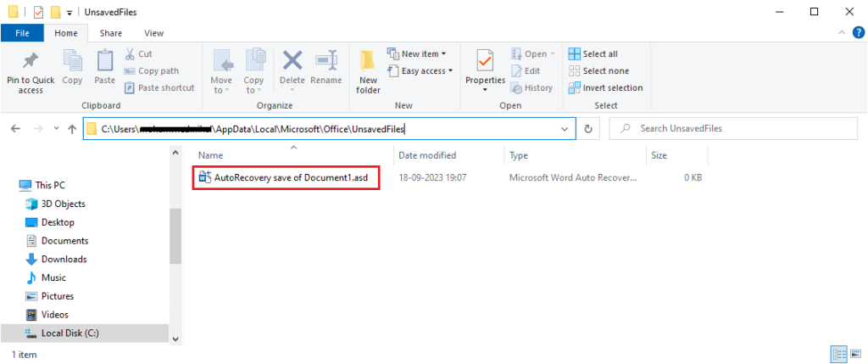Switch to Details view in status bar

pos(839,353)
